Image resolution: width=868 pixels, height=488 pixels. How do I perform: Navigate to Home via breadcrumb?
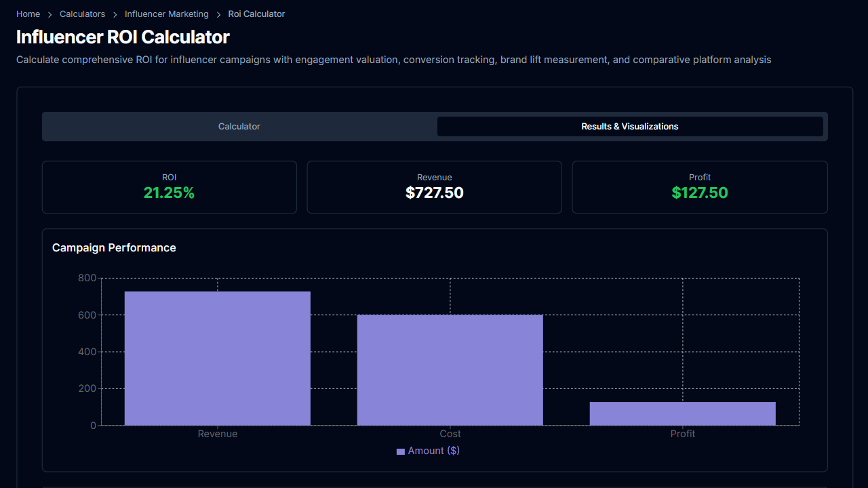(x=28, y=14)
